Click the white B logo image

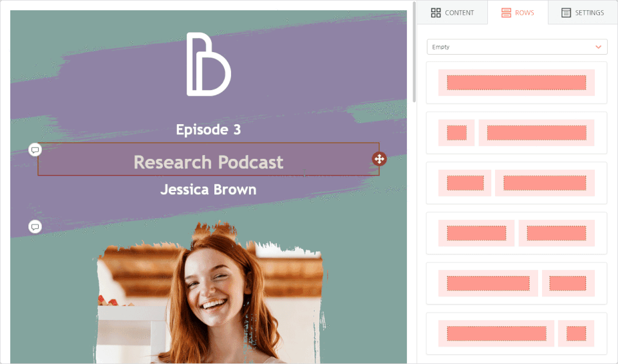[208, 64]
